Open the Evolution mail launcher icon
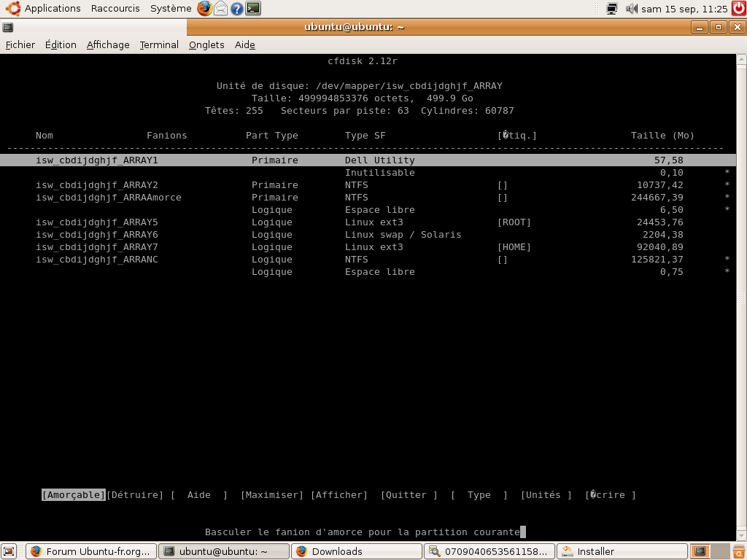The height and width of the screenshot is (560, 747). click(x=220, y=9)
